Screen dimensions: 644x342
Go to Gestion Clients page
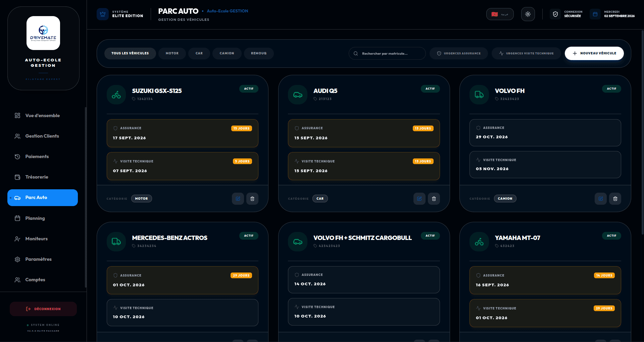[x=43, y=136]
